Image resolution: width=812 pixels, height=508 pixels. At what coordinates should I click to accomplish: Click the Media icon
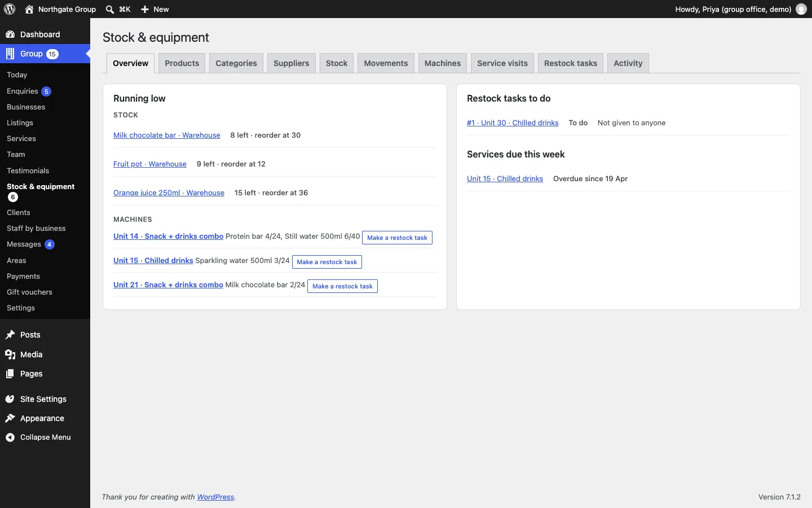click(10, 354)
